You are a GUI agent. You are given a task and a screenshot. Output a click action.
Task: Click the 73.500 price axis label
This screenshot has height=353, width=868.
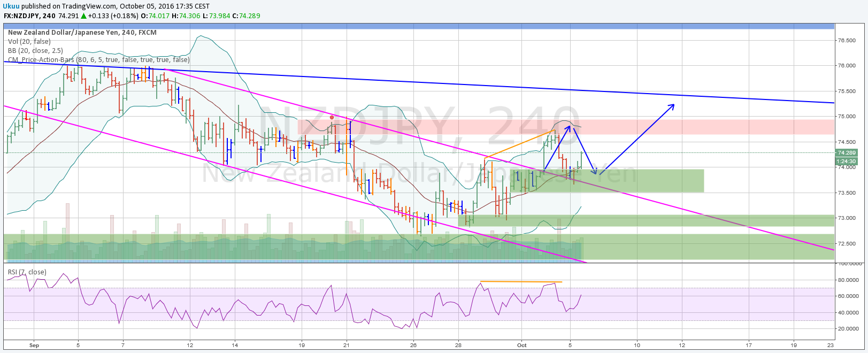(846, 193)
